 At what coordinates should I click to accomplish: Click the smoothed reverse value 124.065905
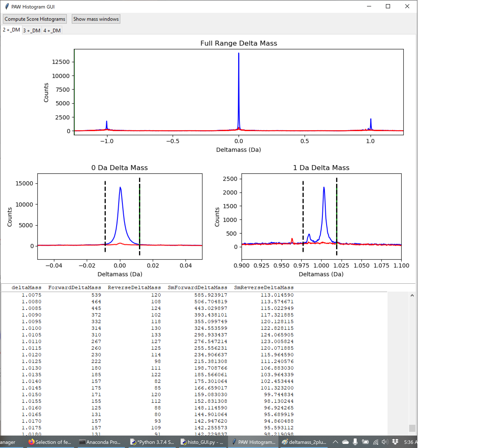point(277,335)
